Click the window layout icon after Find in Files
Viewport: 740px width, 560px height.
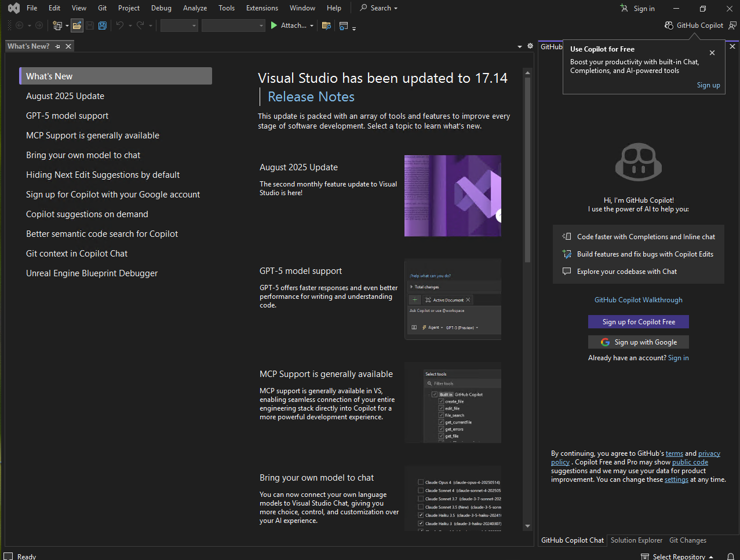pos(344,25)
